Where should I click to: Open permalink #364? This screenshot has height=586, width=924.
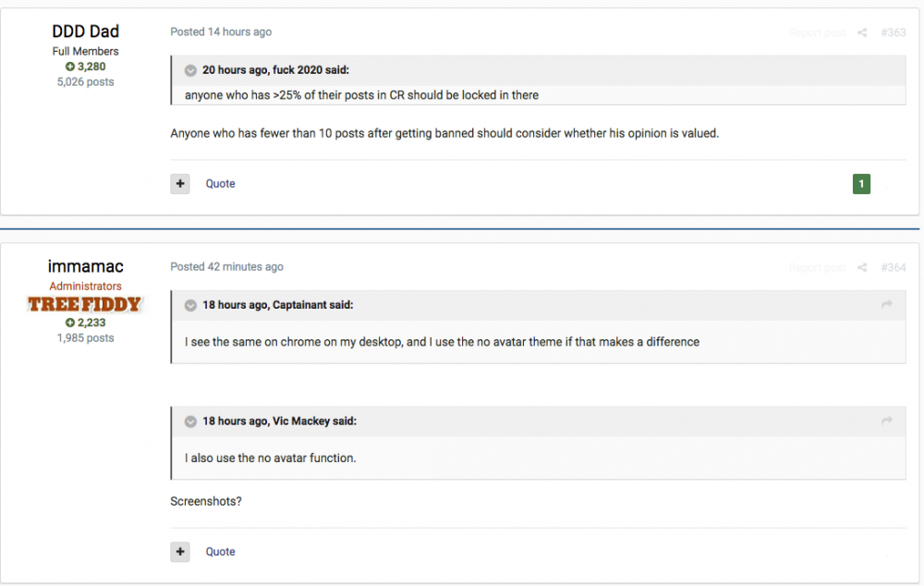pyautogui.click(x=894, y=267)
